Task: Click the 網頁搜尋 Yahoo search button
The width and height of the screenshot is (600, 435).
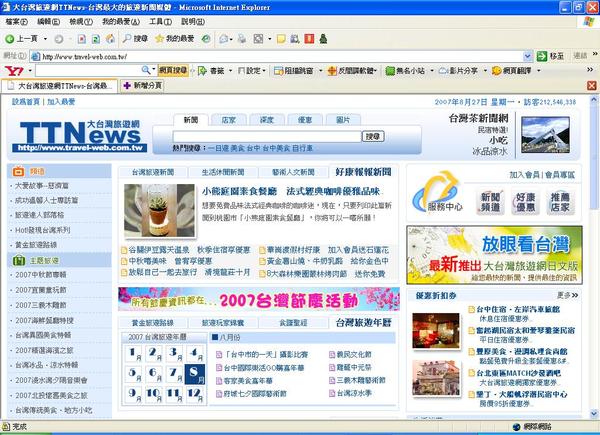Action: pos(173,70)
